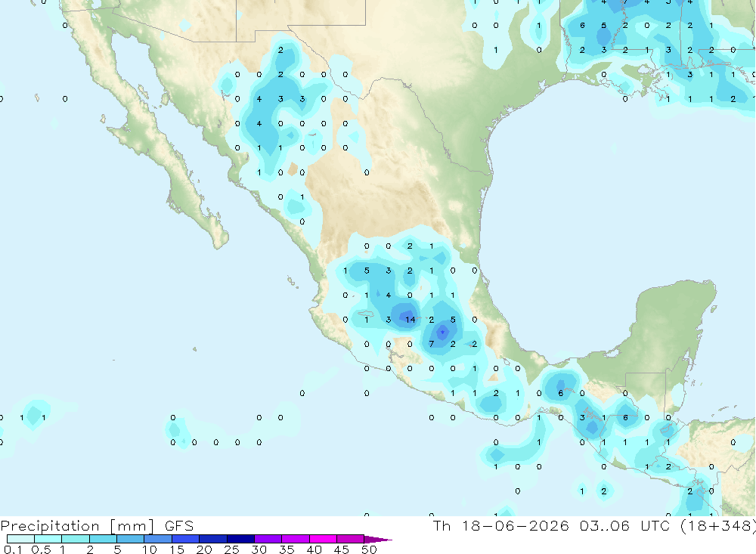The width and height of the screenshot is (756, 554).
Task: Click the '0.5' legend scale label
Action: click(41, 549)
